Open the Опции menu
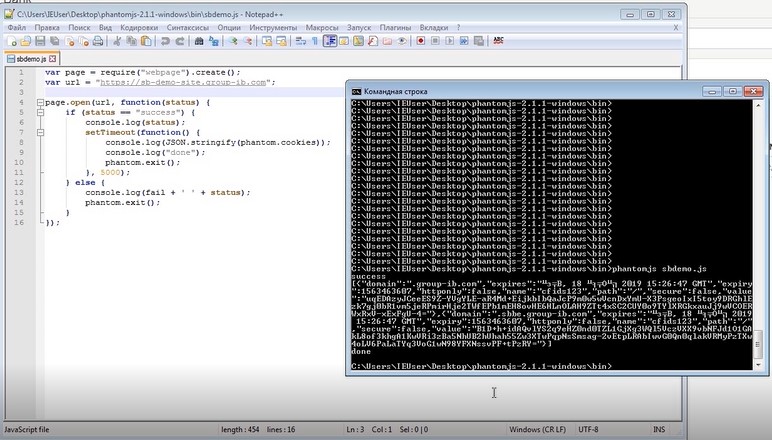The width and height of the screenshot is (772, 440). pos(229,28)
